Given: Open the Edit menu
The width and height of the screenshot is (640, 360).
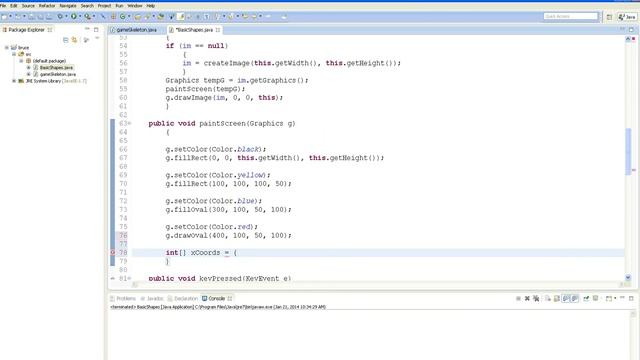Looking at the screenshot, I should pos(13,6).
